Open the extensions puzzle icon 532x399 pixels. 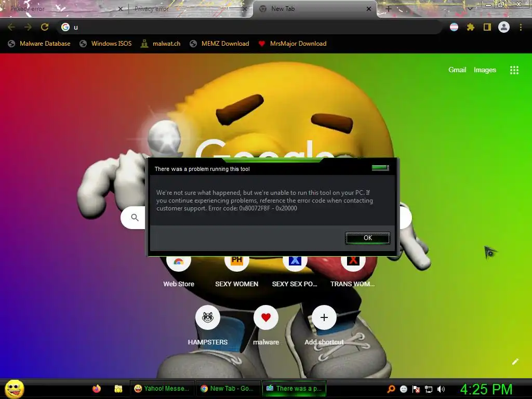(x=471, y=27)
